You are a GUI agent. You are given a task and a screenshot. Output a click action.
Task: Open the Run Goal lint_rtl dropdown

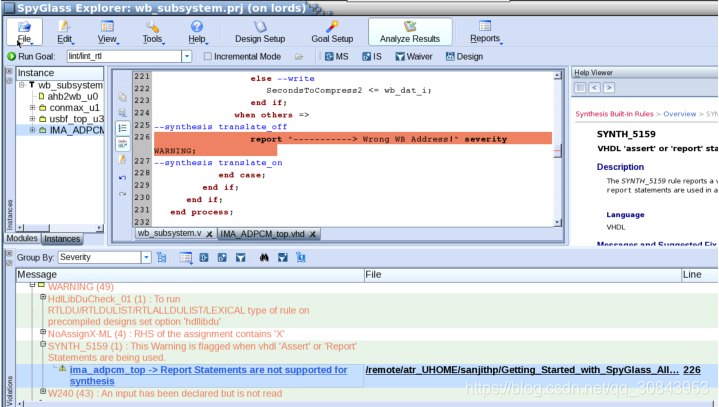[186, 56]
